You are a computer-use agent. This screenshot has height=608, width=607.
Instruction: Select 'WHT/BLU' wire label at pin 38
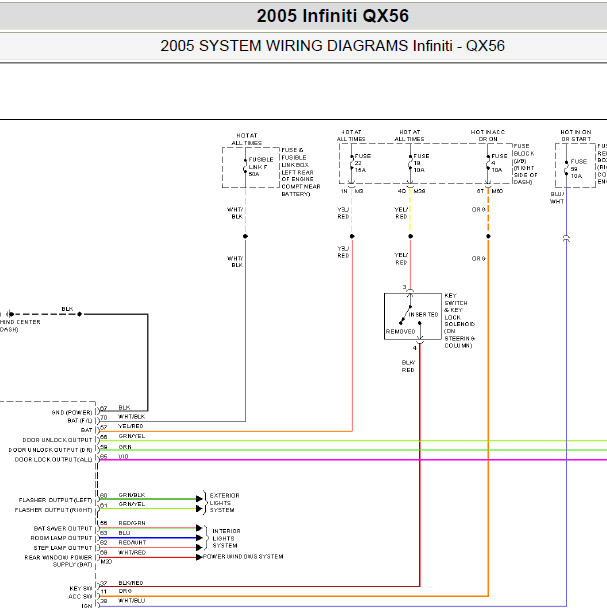(x=131, y=600)
